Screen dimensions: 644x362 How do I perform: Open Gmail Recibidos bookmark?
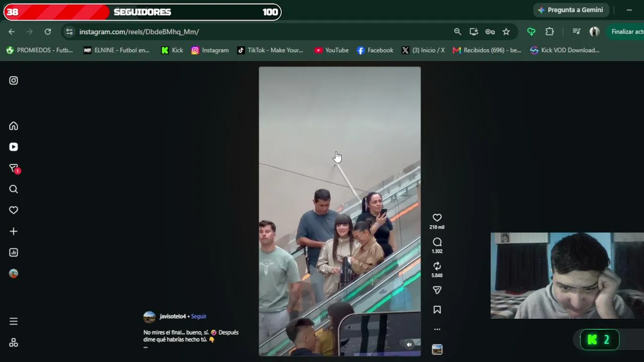(487, 50)
